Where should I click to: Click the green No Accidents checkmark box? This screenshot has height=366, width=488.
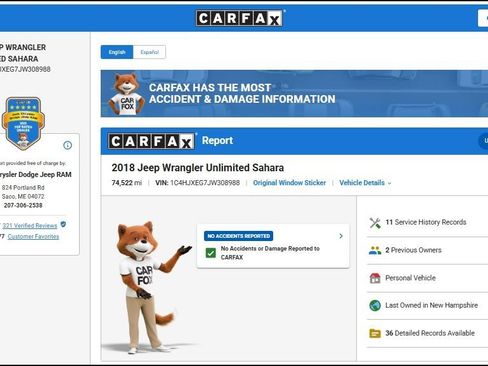pyautogui.click(x=211, y=253)
